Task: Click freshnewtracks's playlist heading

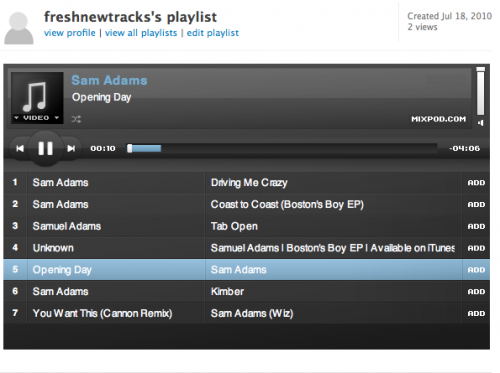Action: tap(130, 17)
